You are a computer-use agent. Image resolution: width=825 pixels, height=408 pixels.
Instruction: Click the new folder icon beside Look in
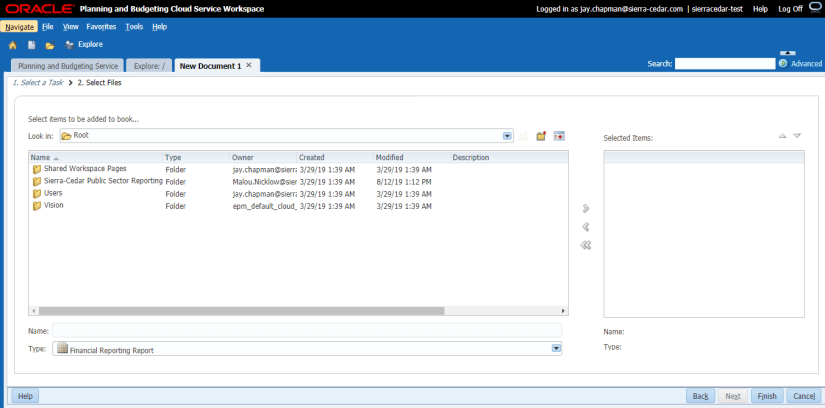coord(541,136)
